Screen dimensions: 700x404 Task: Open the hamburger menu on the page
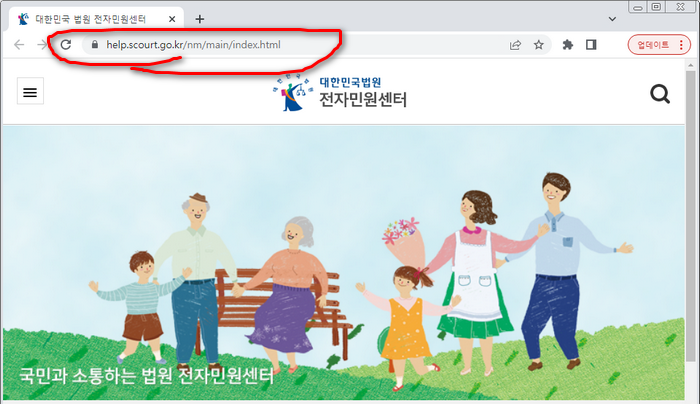pyautogui.click(x=30, y=91)
